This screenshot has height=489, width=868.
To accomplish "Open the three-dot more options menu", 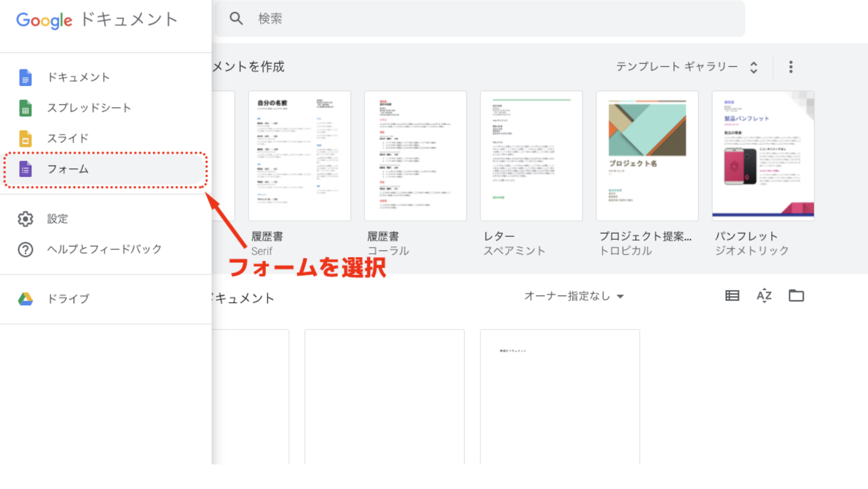I will [791, 67].
